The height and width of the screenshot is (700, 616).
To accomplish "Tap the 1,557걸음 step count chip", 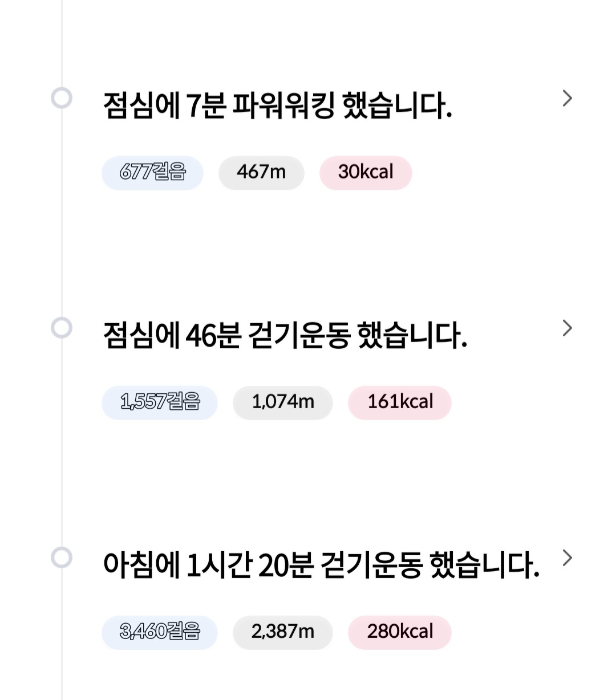I will [x=160, y=402].
